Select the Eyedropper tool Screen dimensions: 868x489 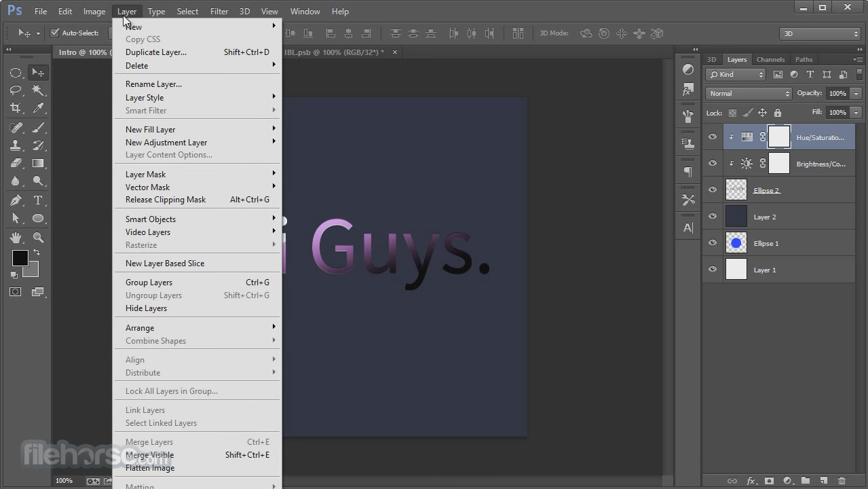click(39, 108)
